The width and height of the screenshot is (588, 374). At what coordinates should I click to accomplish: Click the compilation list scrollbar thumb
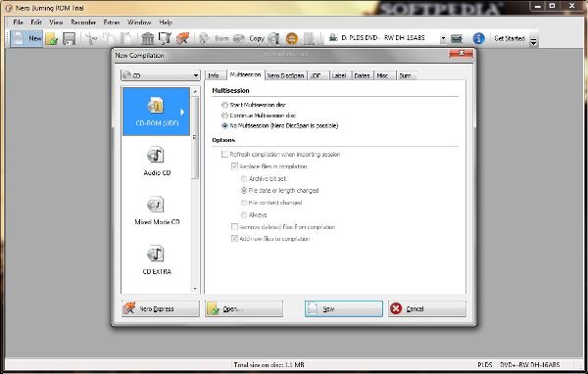tap(195, 137)
